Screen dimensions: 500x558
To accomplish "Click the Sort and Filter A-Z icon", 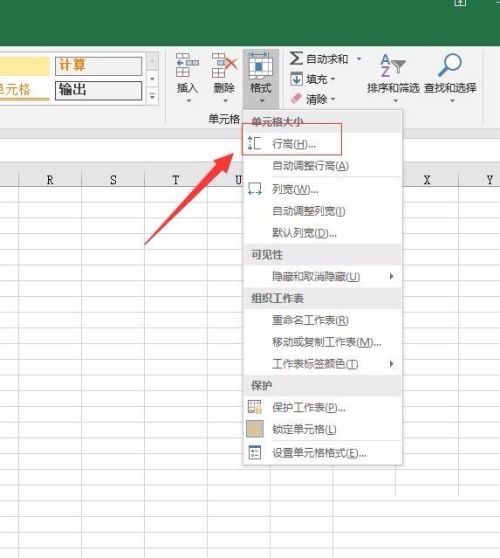I will [393, 65].
